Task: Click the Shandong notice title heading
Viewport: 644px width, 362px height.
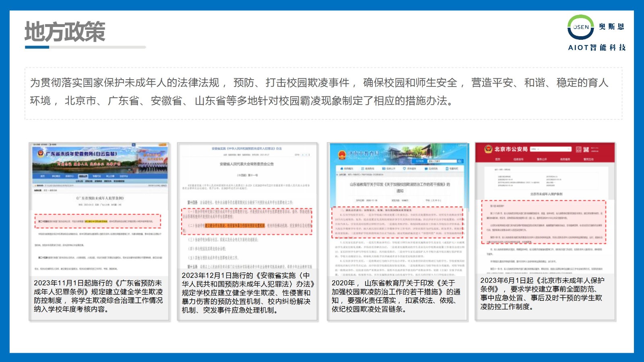Action: tap(399, 187)
